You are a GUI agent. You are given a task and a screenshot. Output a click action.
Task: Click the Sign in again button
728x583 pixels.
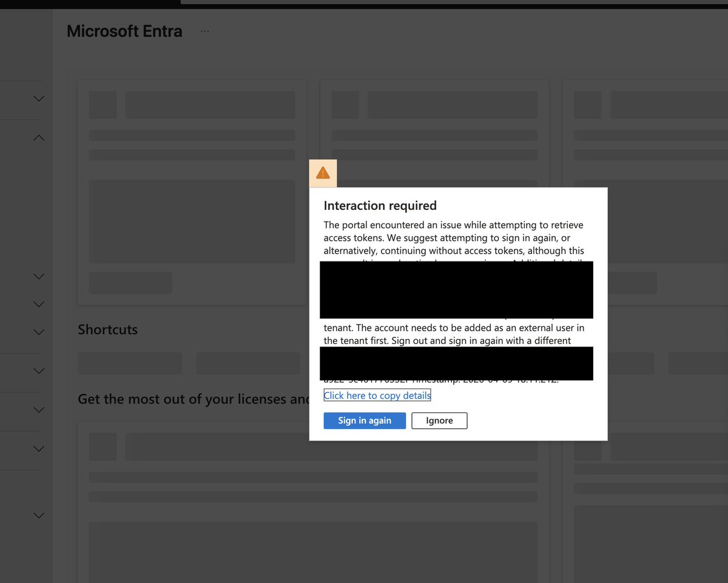[365, 420]
